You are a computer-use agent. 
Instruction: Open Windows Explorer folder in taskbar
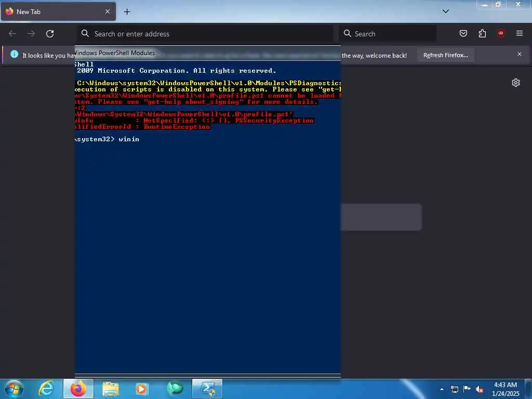coord(111,389)
